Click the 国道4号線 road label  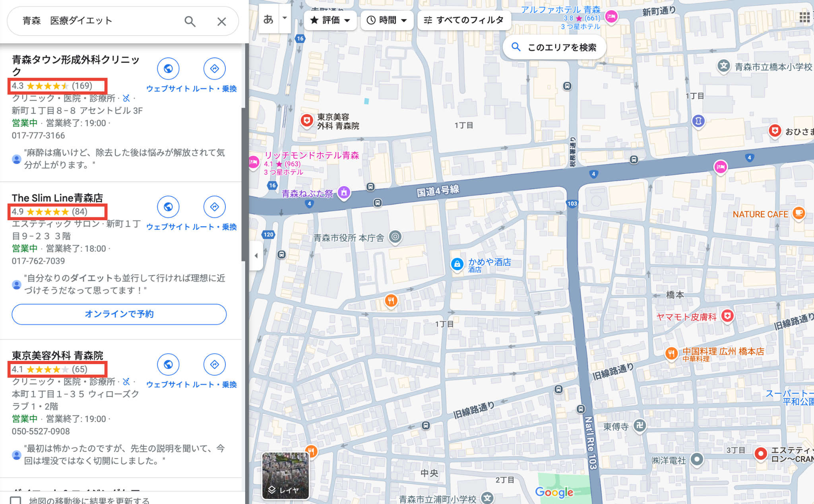tap(438, 191)
